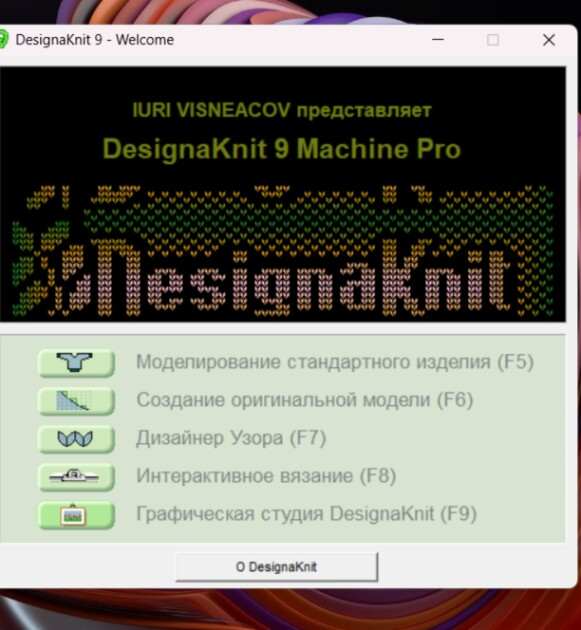581x630 pixels.
Task: Start Interactive Knitting via carriage icon
Action: coord(76,477)
